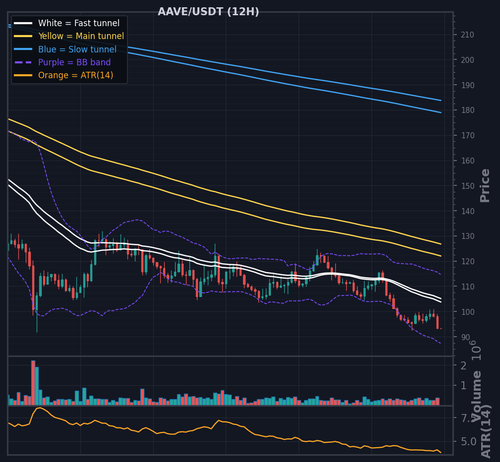Click price axis label 110
500x462 pixels.
(x=467, y=286)
